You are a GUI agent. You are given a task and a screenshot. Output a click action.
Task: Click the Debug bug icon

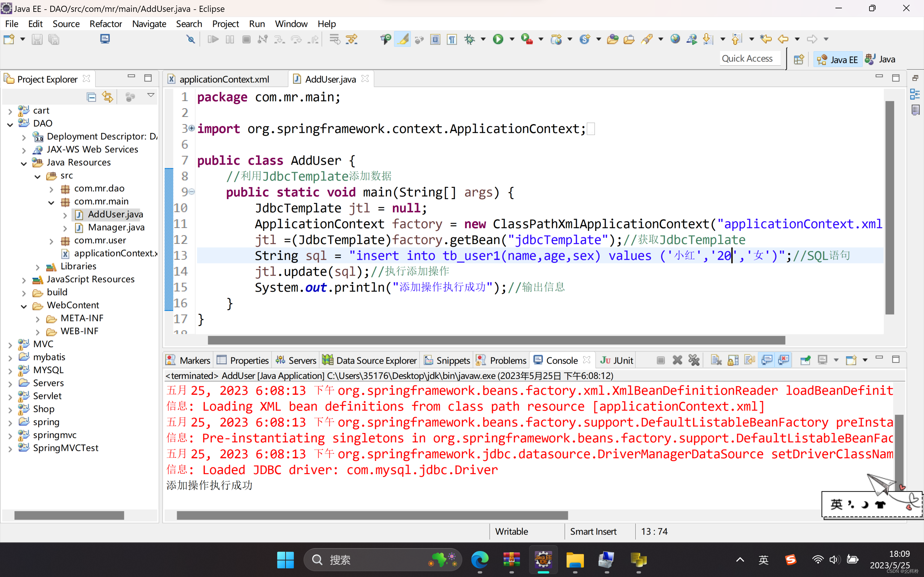(x=469, y=39)
